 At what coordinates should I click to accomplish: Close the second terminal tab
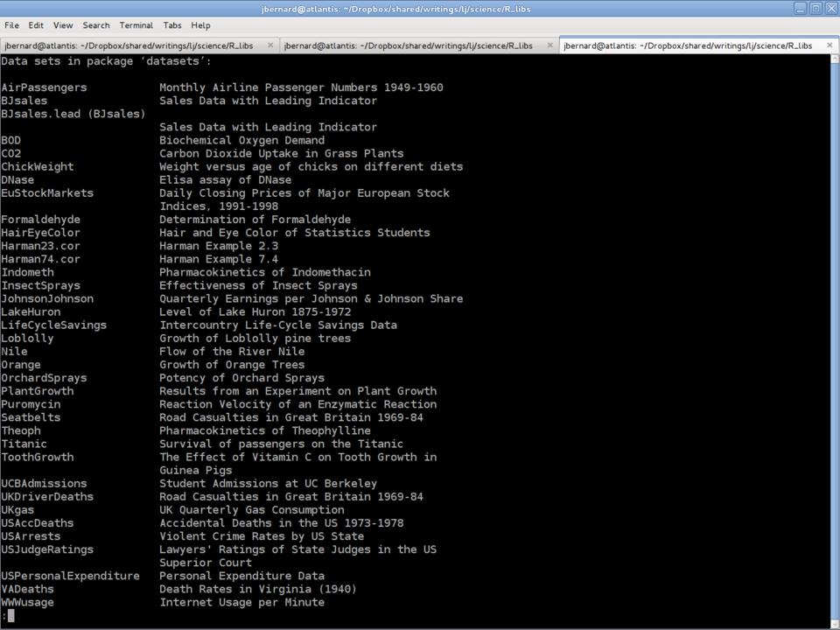tap(549, 45)
